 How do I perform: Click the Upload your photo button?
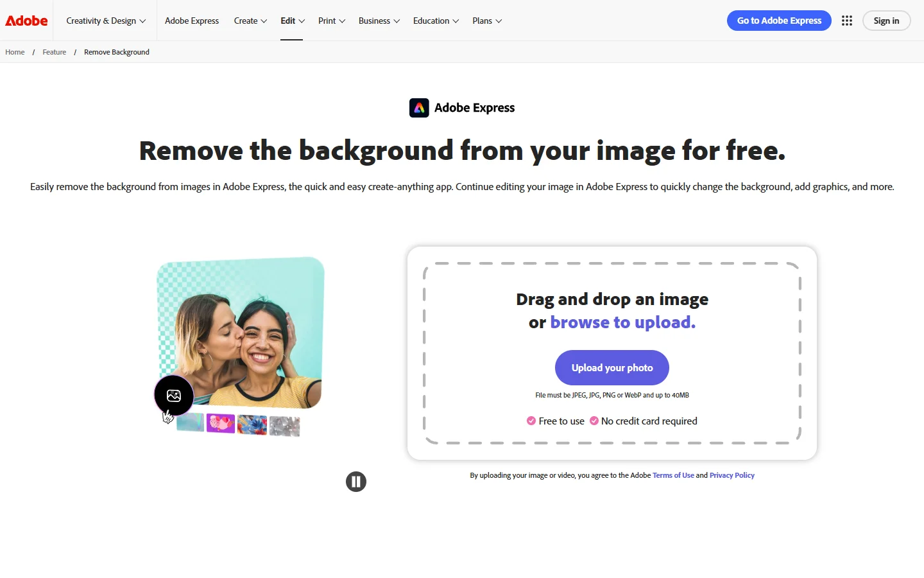point(612,367)
